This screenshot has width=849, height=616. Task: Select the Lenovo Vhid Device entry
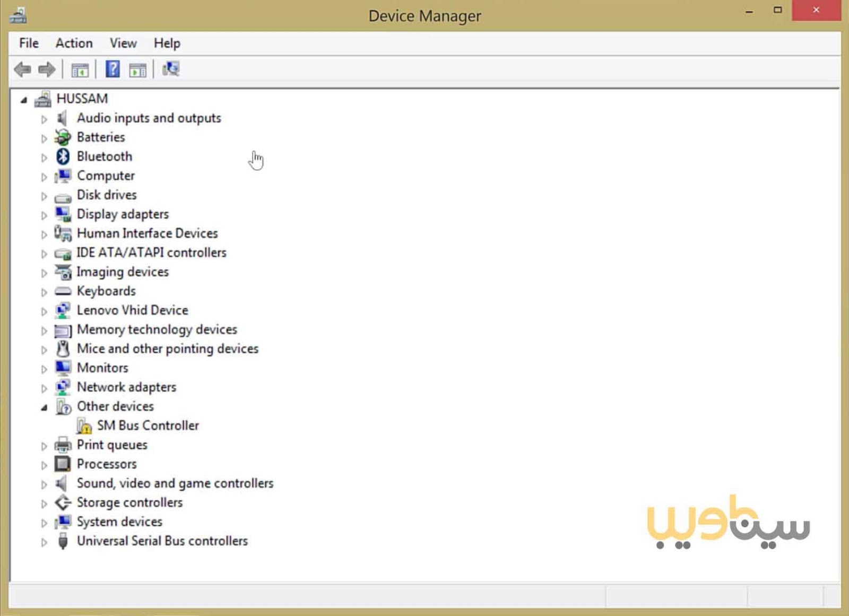[133, 310]
